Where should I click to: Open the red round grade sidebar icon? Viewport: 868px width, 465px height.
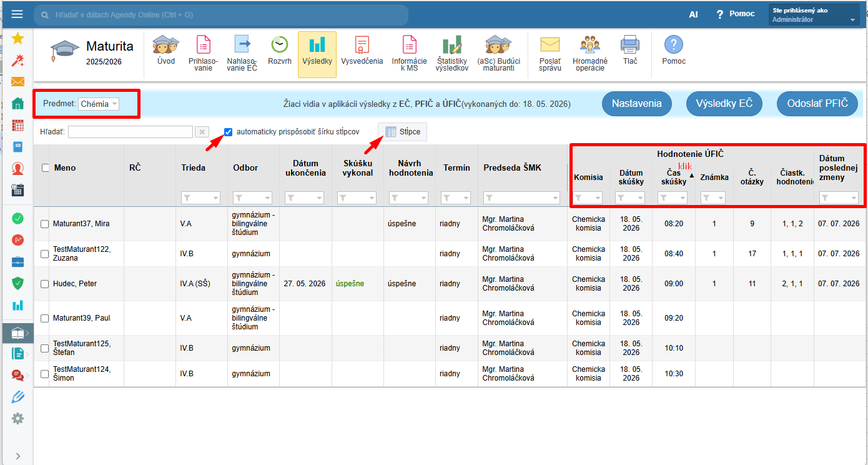point(17,240)
